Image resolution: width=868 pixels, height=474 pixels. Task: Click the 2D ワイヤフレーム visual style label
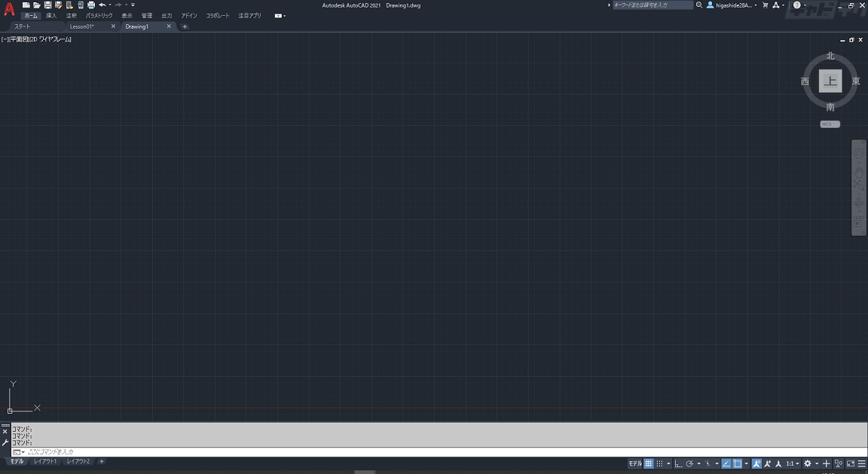click(x=50, y=39)
